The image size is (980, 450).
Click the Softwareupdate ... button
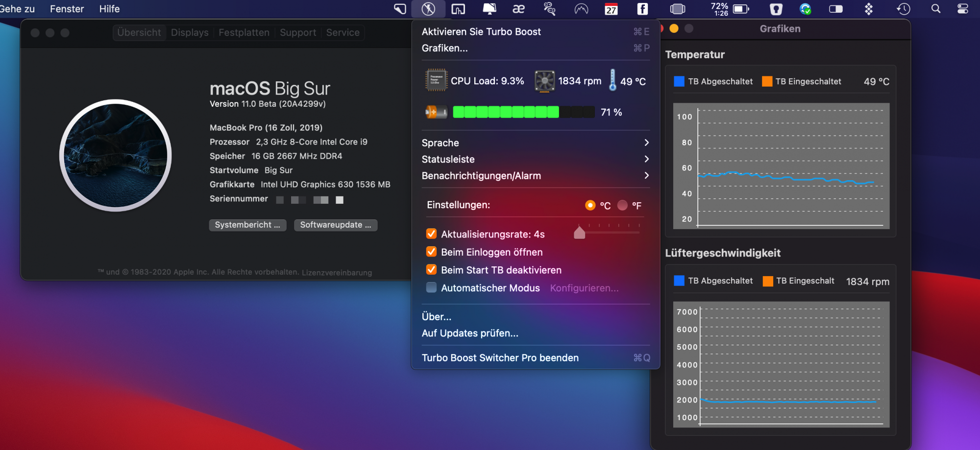coord(336,225)
